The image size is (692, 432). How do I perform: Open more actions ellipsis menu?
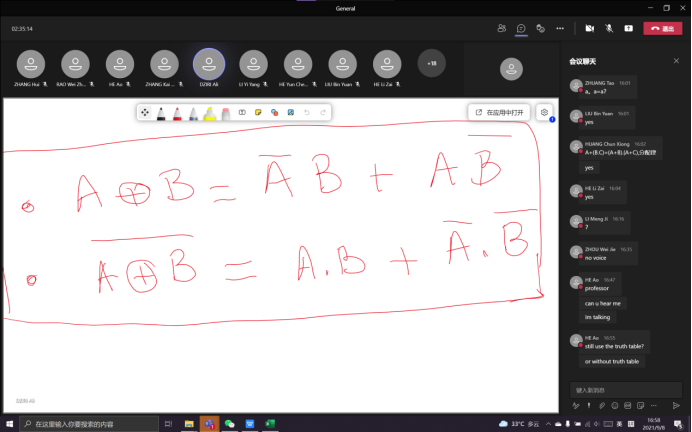pyautogui.click(x=559, y=28)
